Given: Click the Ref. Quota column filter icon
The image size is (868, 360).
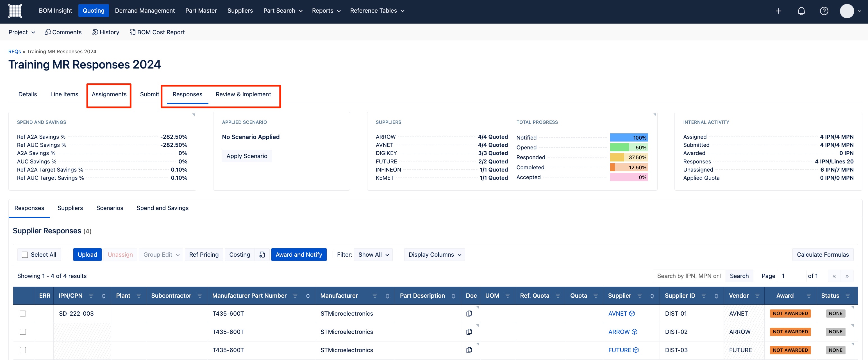Looking at the screenshot, I should 558,296.
